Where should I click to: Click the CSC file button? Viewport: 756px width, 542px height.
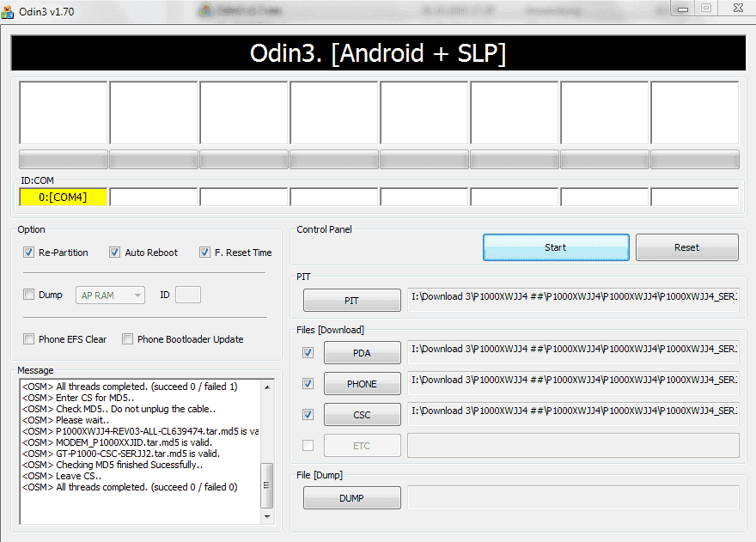[362, 415]
